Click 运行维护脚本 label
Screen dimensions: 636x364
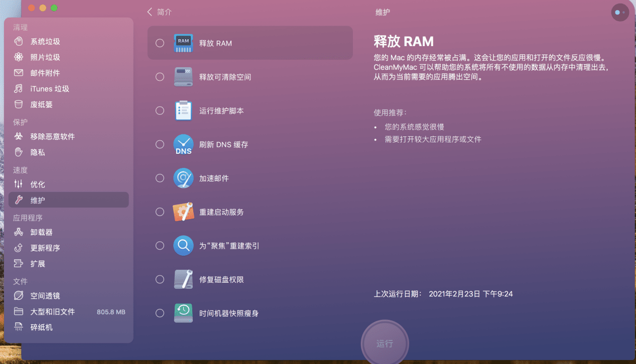[x=221, y=110]
